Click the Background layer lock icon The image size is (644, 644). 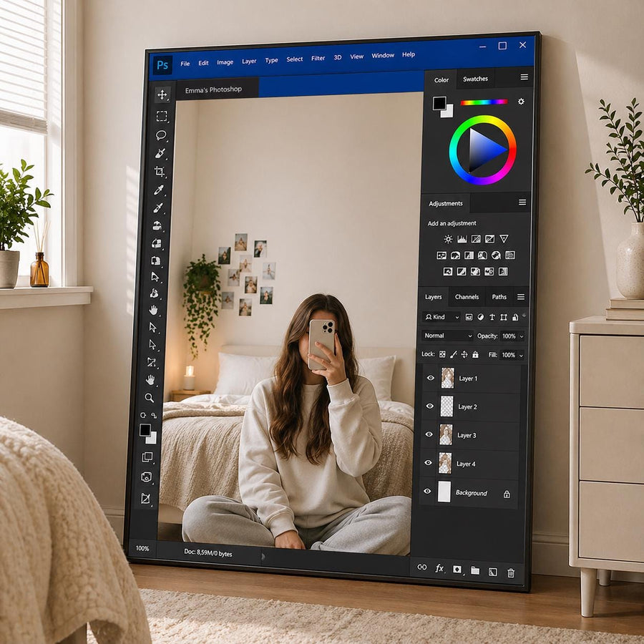[507, 494]
